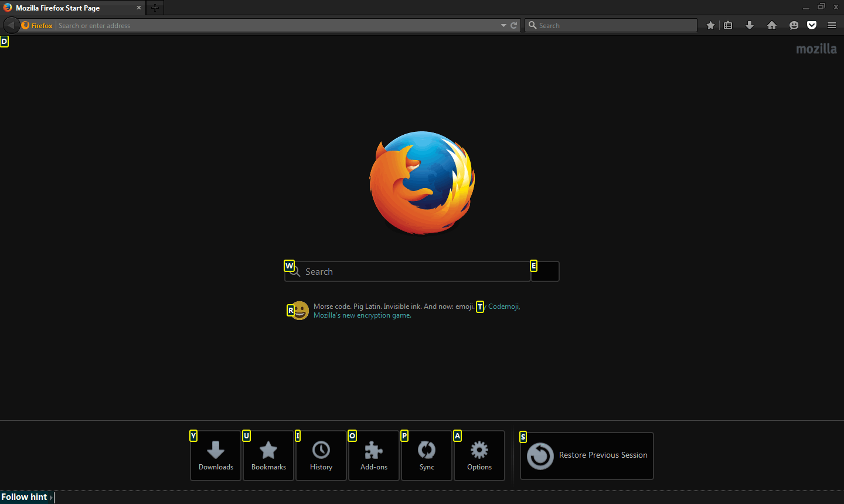Click the back navigation arrow button
The height and width of the screenshot is (504, 844).
(11, 25)
